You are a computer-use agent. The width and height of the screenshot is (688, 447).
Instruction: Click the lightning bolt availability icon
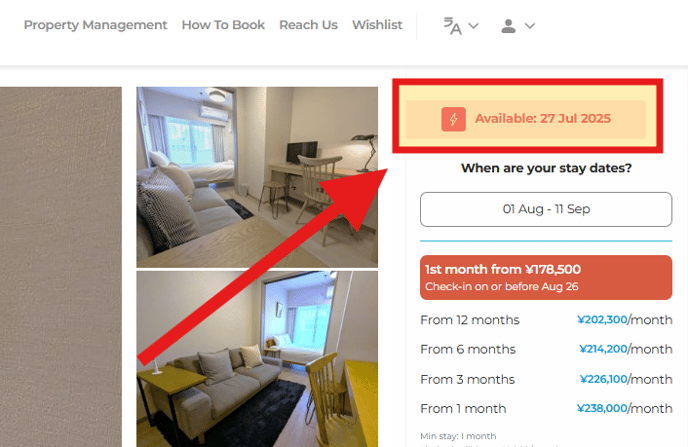tap(453, 119)
